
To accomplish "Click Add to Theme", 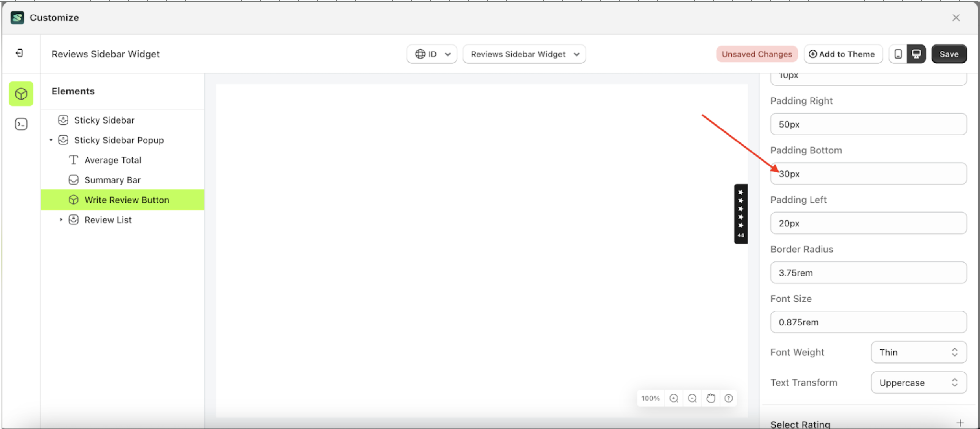I will pyautogui.click(x=843, y=54).
